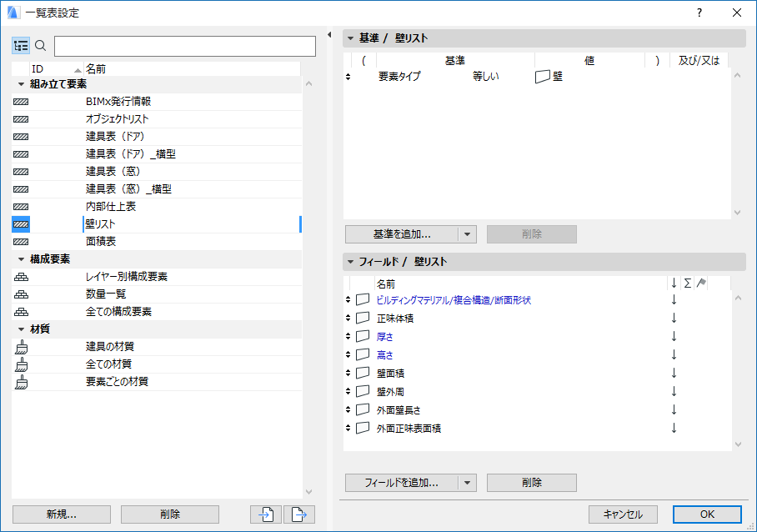
Task: Click the schedule icon of 建具表（窓）
Action: click(x=21, y=172)
